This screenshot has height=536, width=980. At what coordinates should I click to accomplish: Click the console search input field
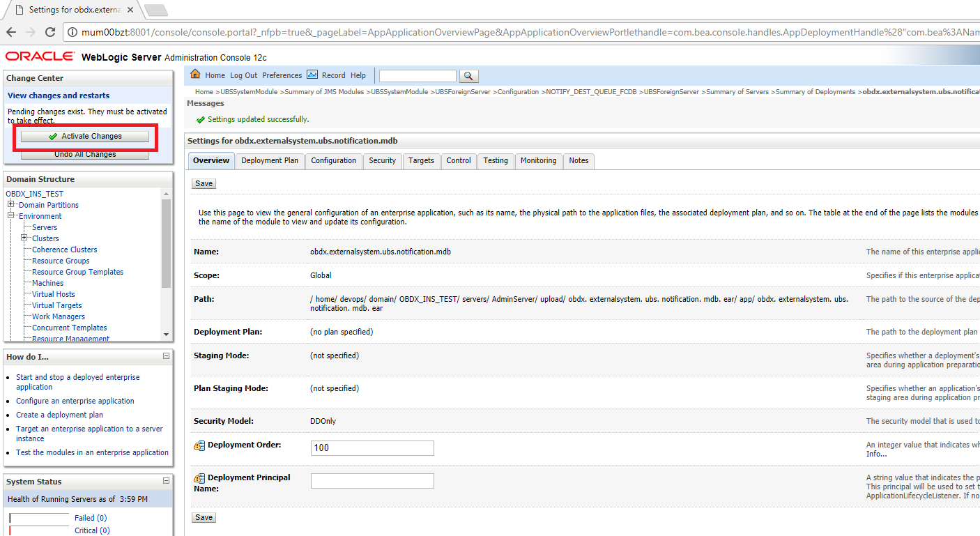click(418, 76)
